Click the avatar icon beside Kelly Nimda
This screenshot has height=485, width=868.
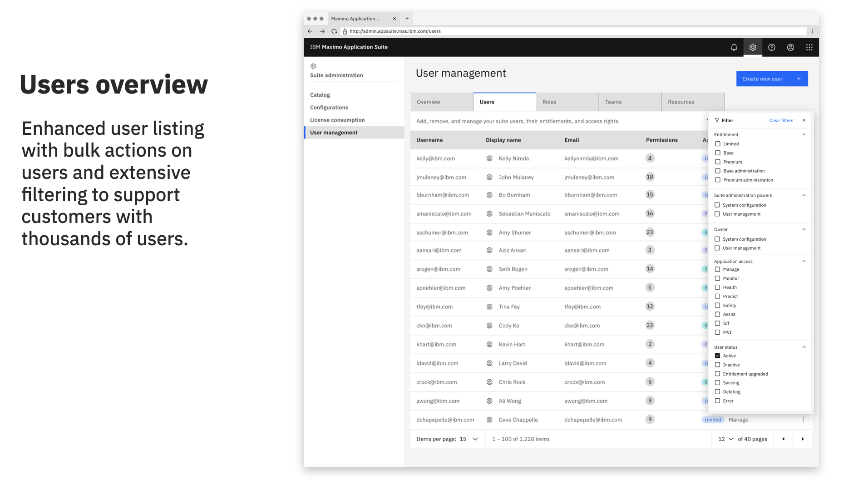tap(489, 158)
